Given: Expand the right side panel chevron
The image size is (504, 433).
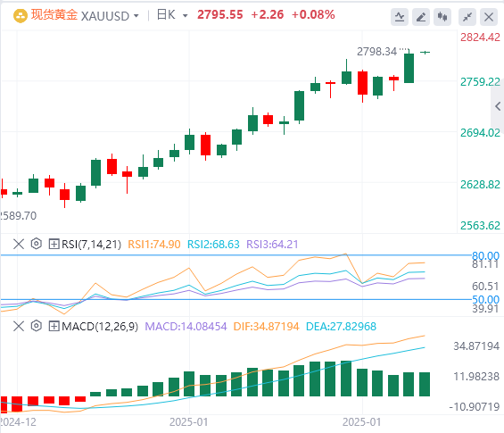Looking at the screenshot, I should tap(498, 106).
